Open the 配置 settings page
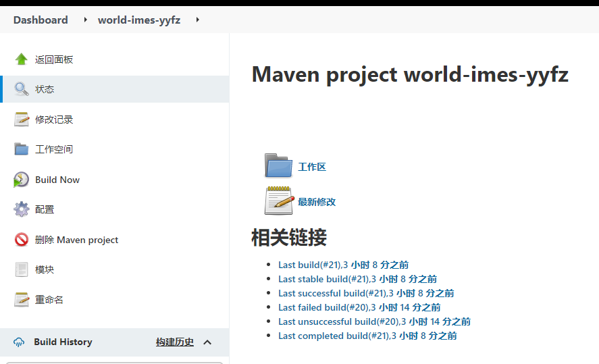This screenshot has height=364, width=599. (x=45, y=209)
